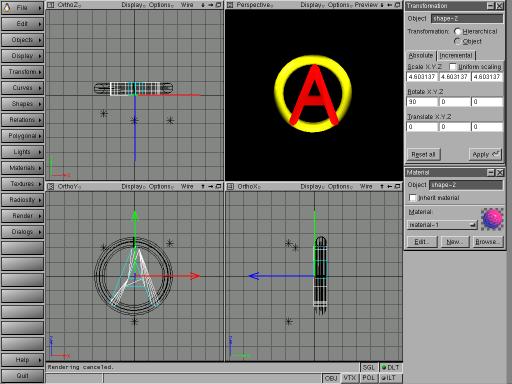The height and width of the screenshot is (384, 512).
Task: Select the Hierarchical transformation radio button
Action: [x=458, y=31]
